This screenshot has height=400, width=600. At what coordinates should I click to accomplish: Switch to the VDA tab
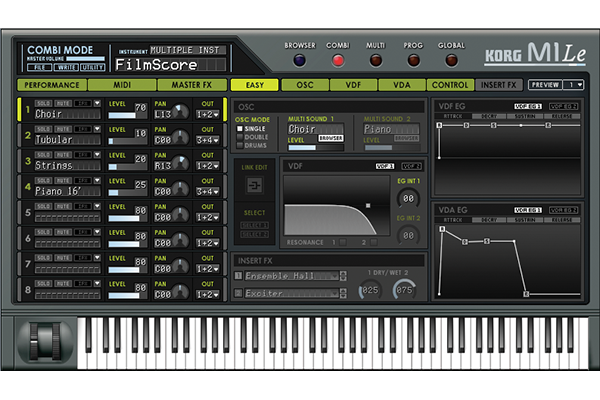point(402,85)
